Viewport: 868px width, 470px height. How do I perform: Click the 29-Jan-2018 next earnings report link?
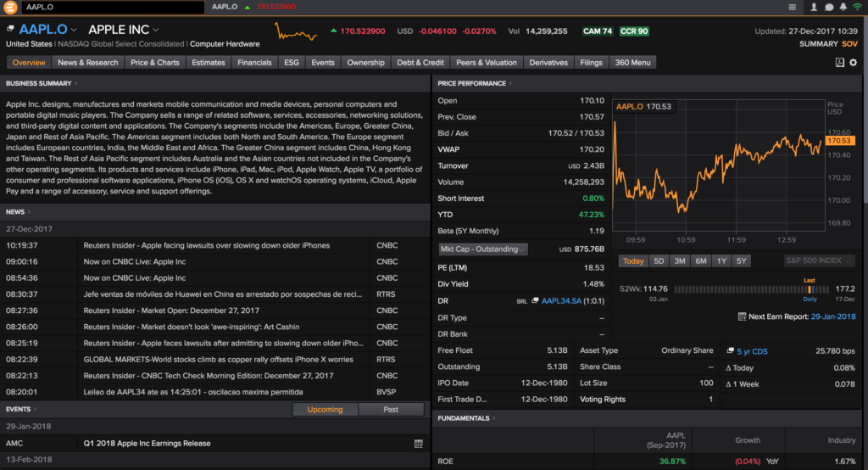point(833,316)
